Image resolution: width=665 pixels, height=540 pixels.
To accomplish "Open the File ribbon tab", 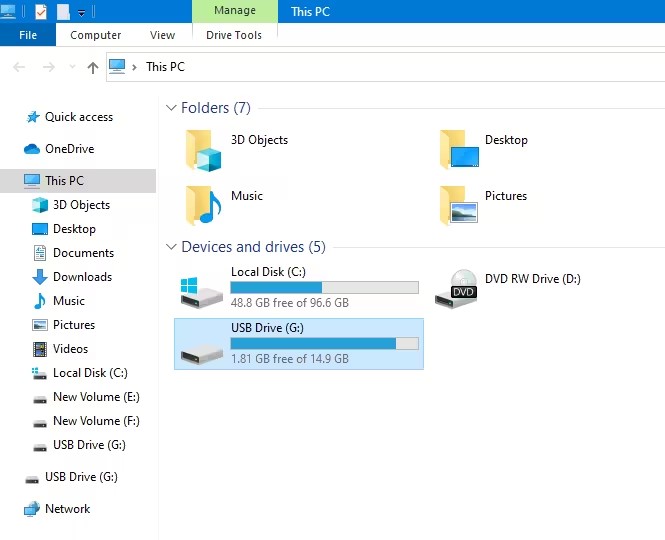I will tap(28, 35).
